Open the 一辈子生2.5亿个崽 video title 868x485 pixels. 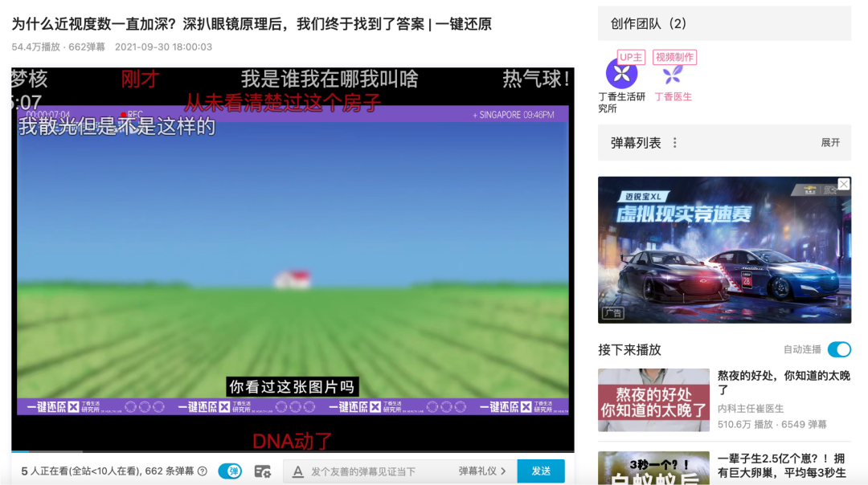point(784,466)
